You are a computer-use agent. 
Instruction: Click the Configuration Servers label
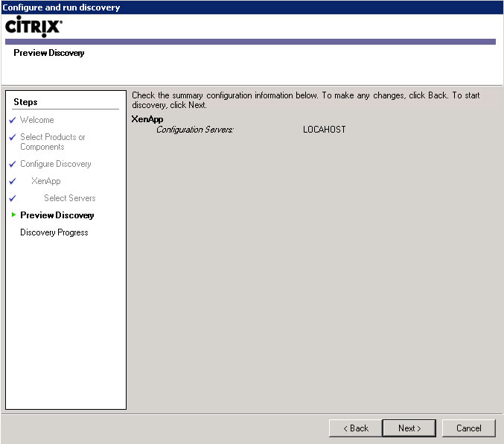tap(195, 130)
